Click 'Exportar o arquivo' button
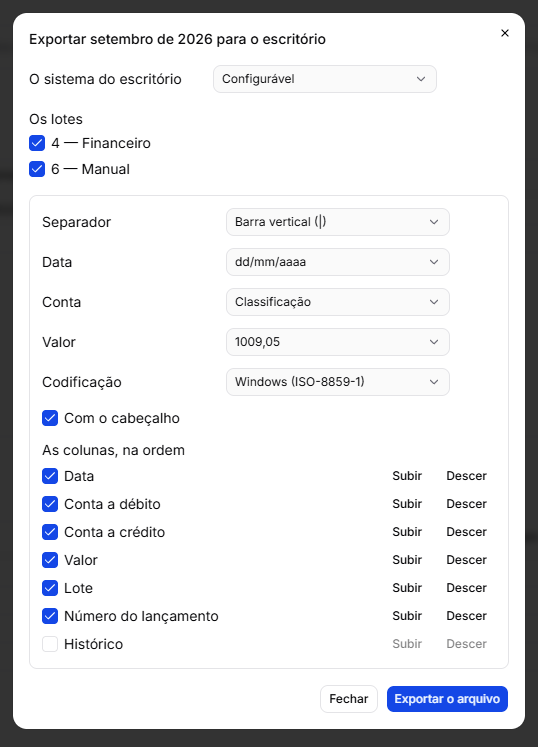This screenshot has width=538, height=747. pos(447,699)
